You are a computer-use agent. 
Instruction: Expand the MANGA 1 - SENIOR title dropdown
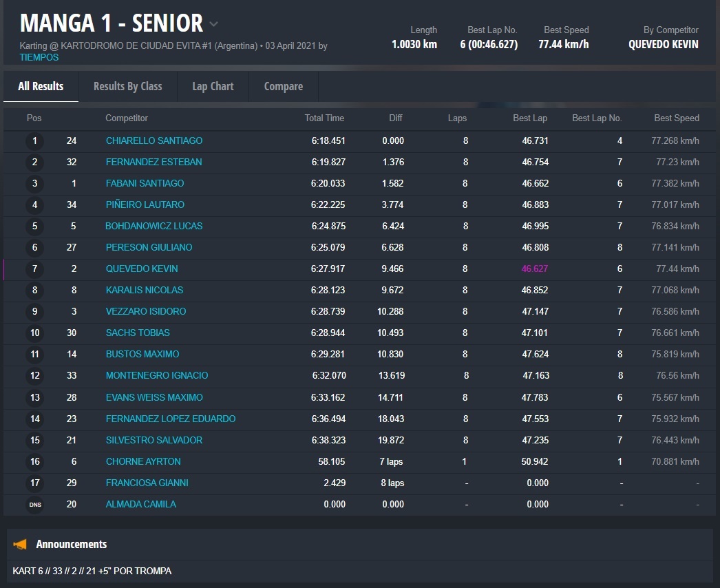(x=213, y=24)
